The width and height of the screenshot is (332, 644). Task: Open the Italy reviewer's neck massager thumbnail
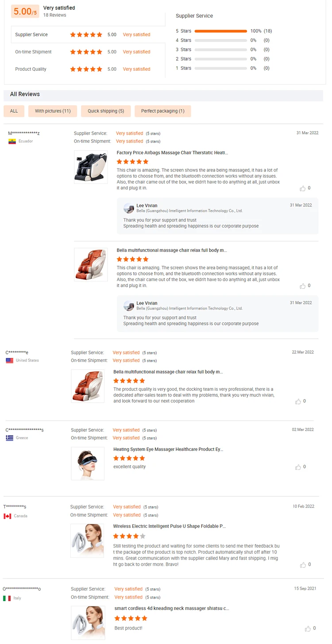coord(88,623)
